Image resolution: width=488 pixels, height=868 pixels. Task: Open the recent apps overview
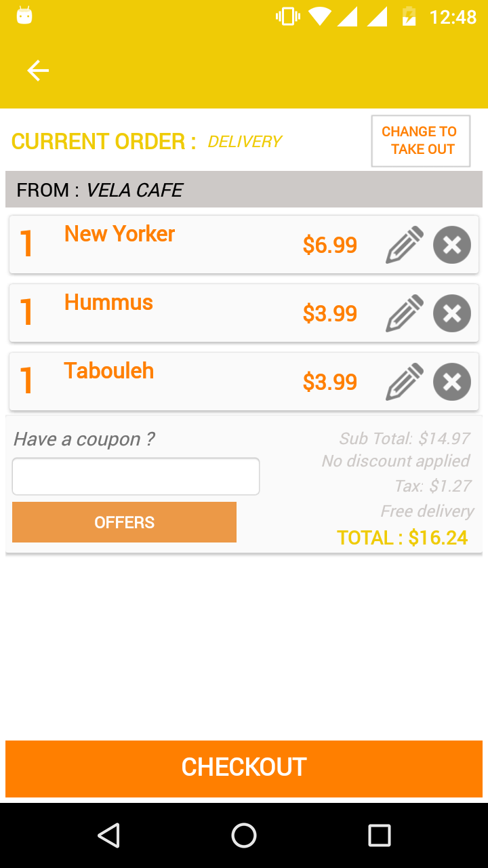point(380,835)
